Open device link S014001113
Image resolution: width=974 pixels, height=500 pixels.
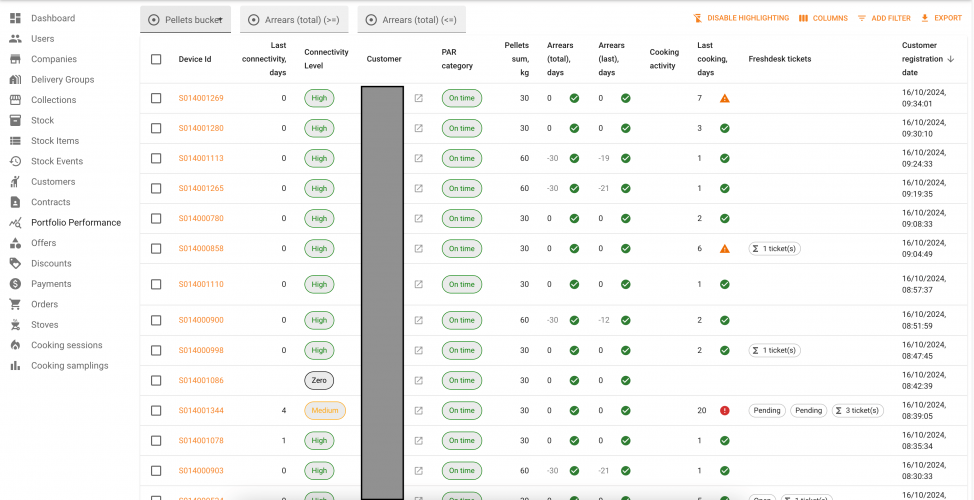pyautogui.click(x=201, y=158)
